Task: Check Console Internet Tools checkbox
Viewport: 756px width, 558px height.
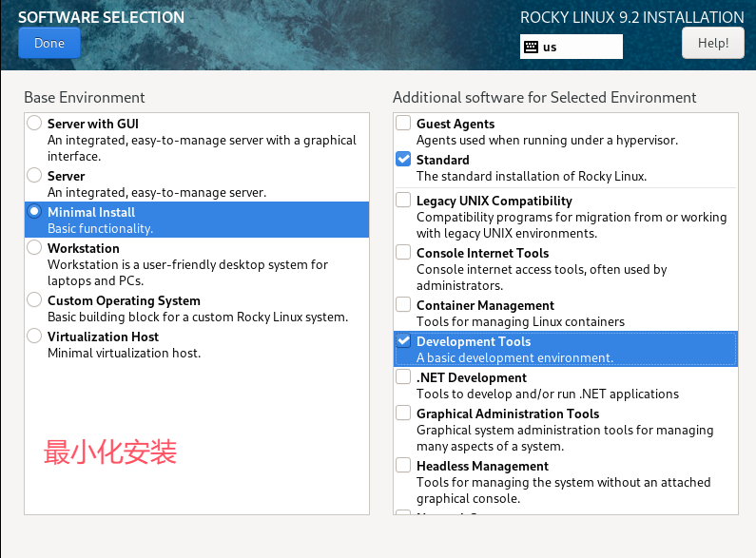Action: (x=403, y=252)
